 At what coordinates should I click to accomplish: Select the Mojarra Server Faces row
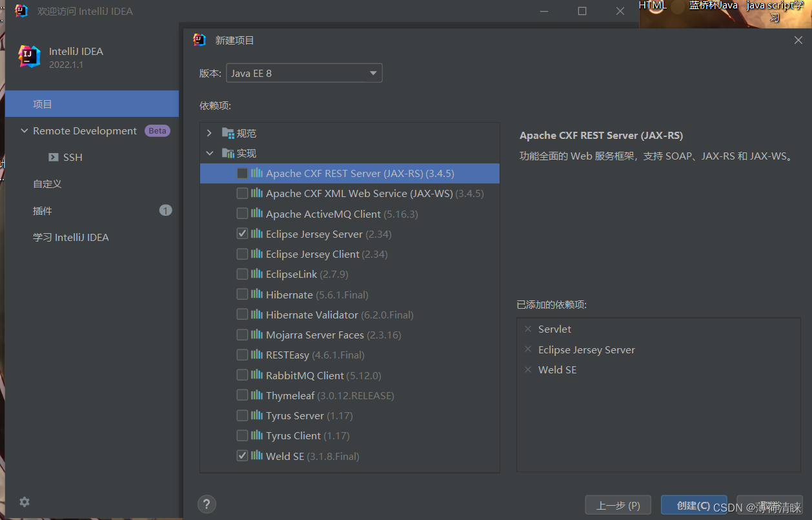coord(350,335)
